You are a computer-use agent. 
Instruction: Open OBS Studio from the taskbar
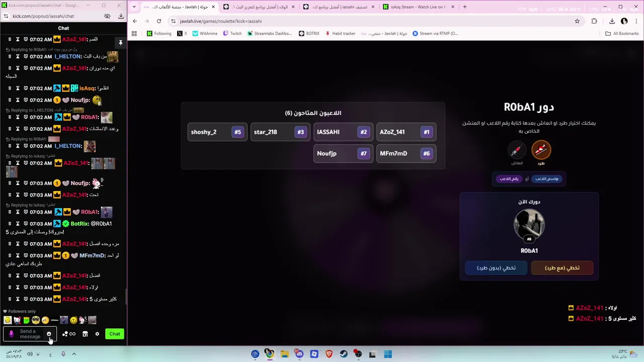coord(358,354)
